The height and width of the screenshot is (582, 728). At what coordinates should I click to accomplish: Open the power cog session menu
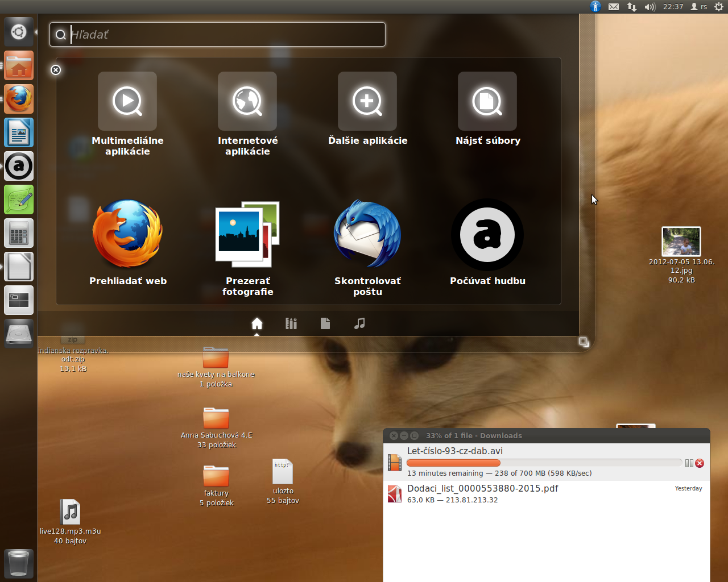[719, 7]
